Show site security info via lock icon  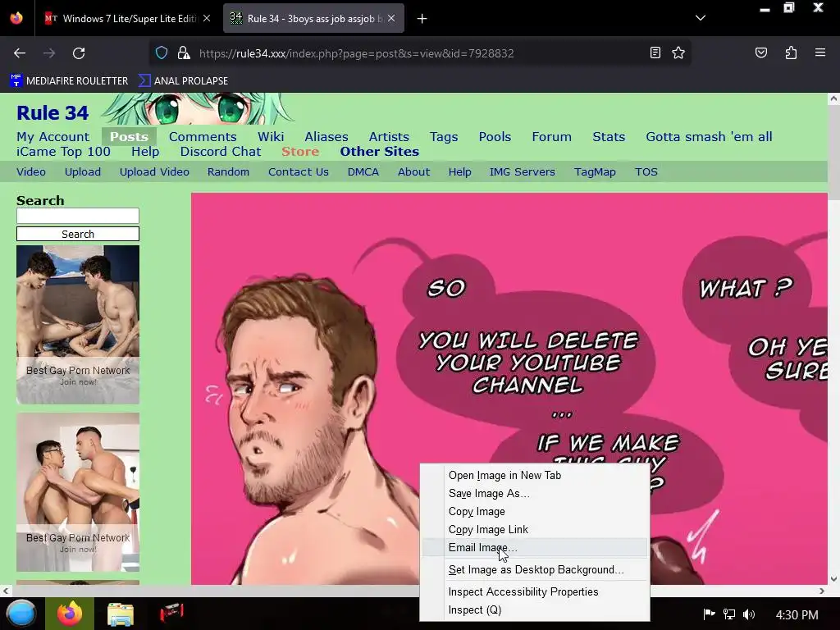click(184, 52)
